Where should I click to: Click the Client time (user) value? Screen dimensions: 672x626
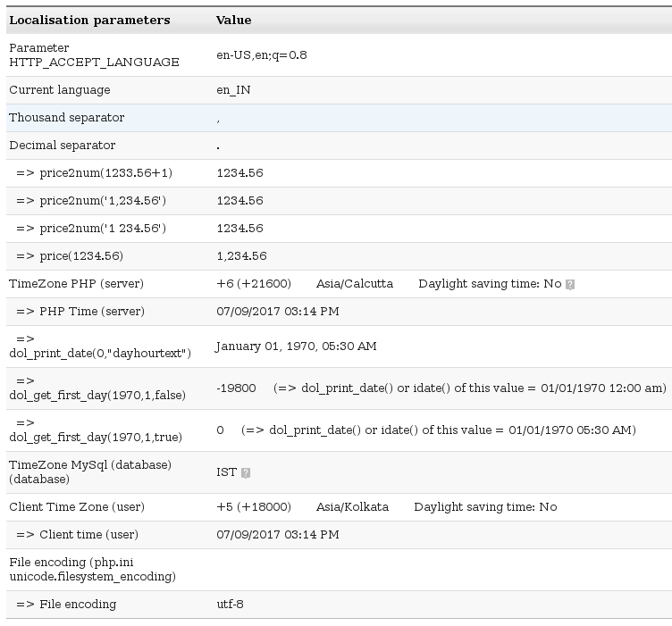pyautogui.click(x=278, y=534)
